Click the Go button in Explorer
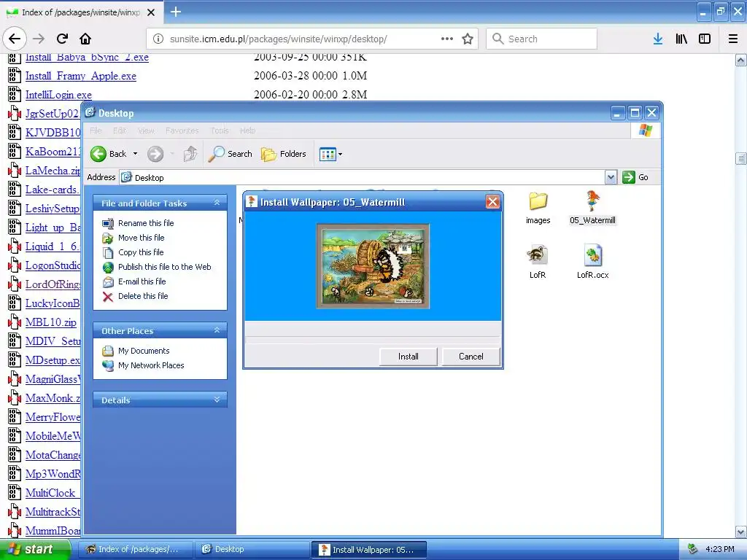The height and width of the screenshot is (560, 747). pyautogui.click(x=635, y=177)
